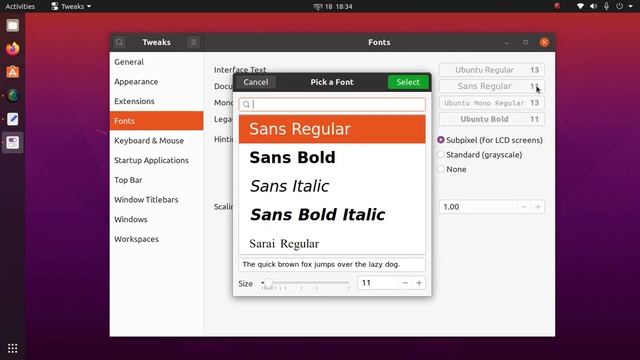Open Startup Applications section
Image resolution: width=640 pixels, height=360 pixels.
tap(156, 160)
